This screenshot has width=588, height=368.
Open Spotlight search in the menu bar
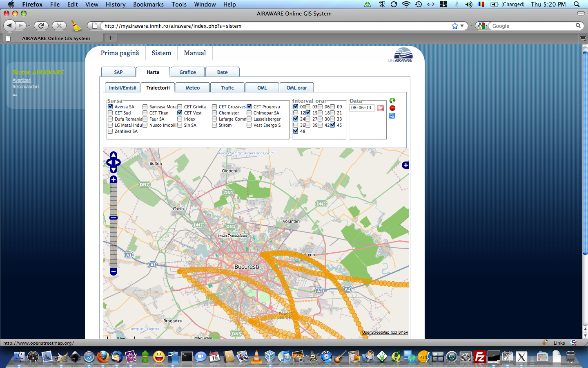tap(577, 4)
